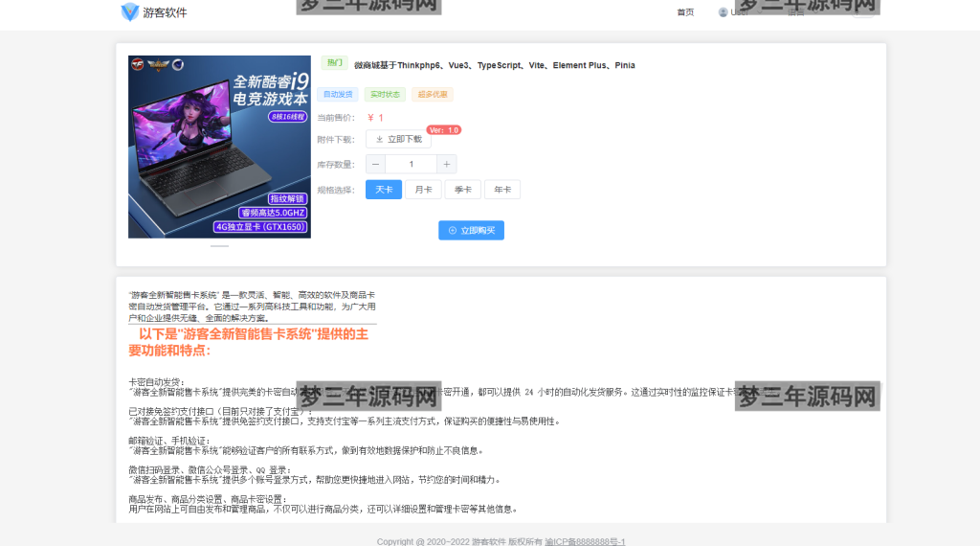This screenshot has height=546, width=980.
Task: Click the 邮箱验证、手机验证 heading text
Action: pyautogui.click(x=168, y=441)
